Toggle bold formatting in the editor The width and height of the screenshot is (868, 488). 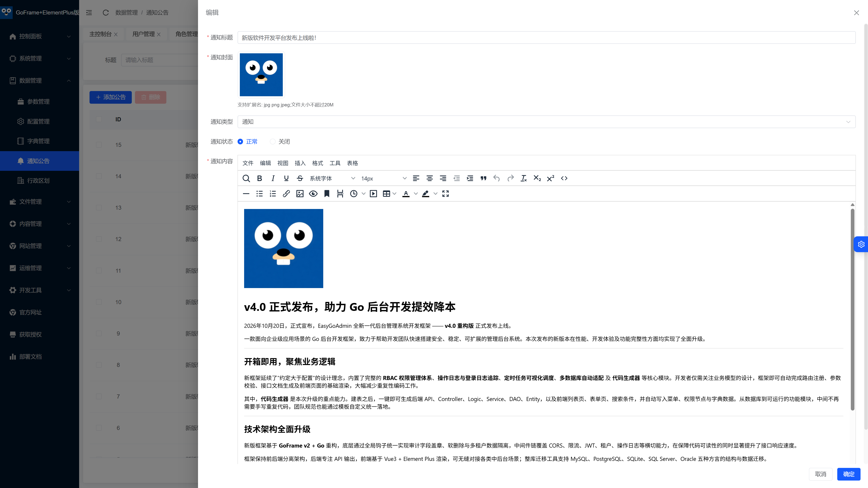click(259, 178)
